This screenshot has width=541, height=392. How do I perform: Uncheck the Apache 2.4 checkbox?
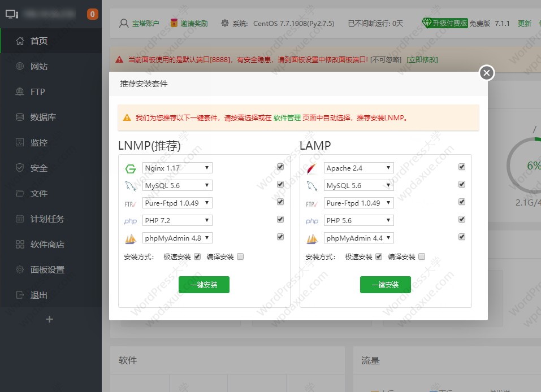point(462,167)
